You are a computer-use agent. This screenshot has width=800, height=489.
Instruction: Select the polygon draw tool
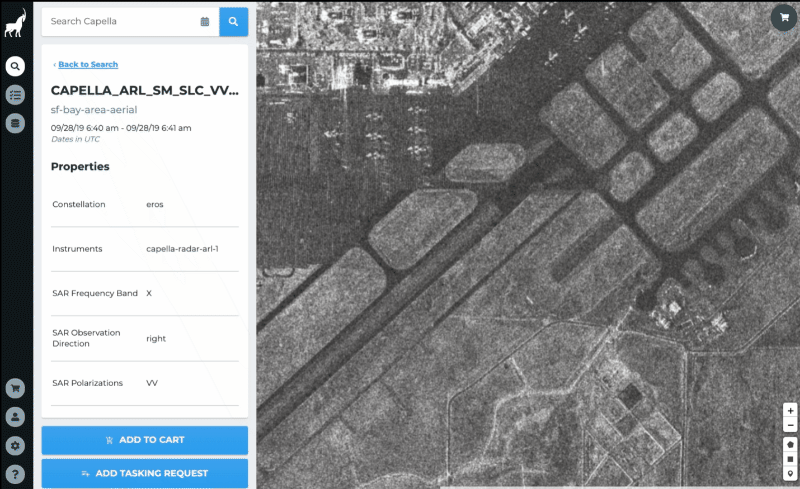click(x=790, y=444)
